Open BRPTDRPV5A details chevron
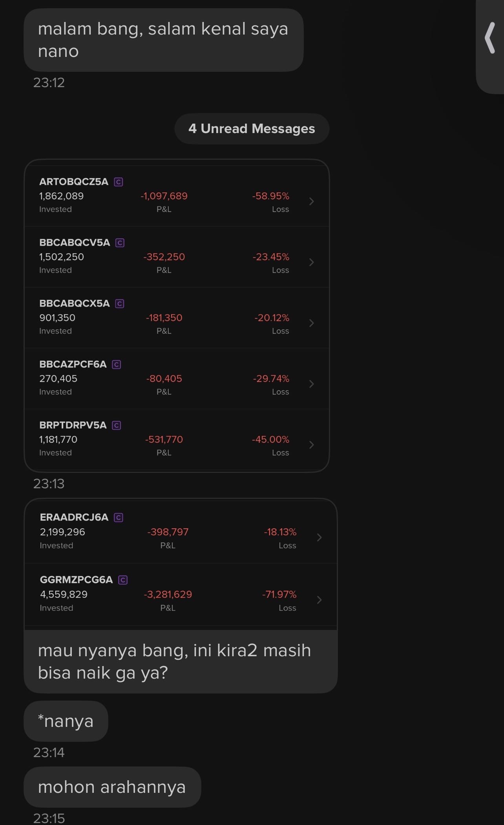The image size is (504, 825). pyautogui.click(x=312, y=445)
